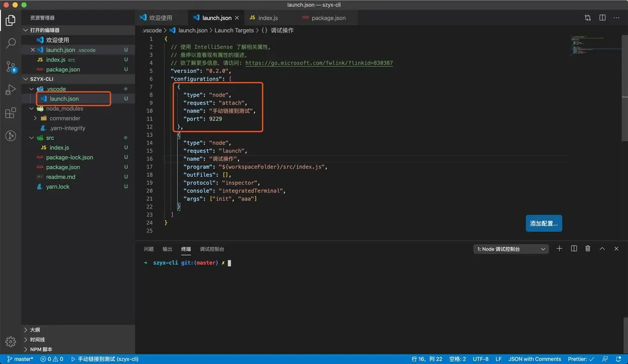Expand the NPM 脚本 section
628x364 pixels.
pos(78,349)
